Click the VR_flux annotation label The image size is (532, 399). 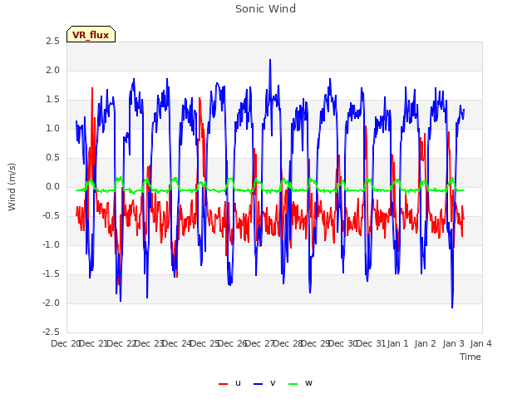(x=91, y=34)
